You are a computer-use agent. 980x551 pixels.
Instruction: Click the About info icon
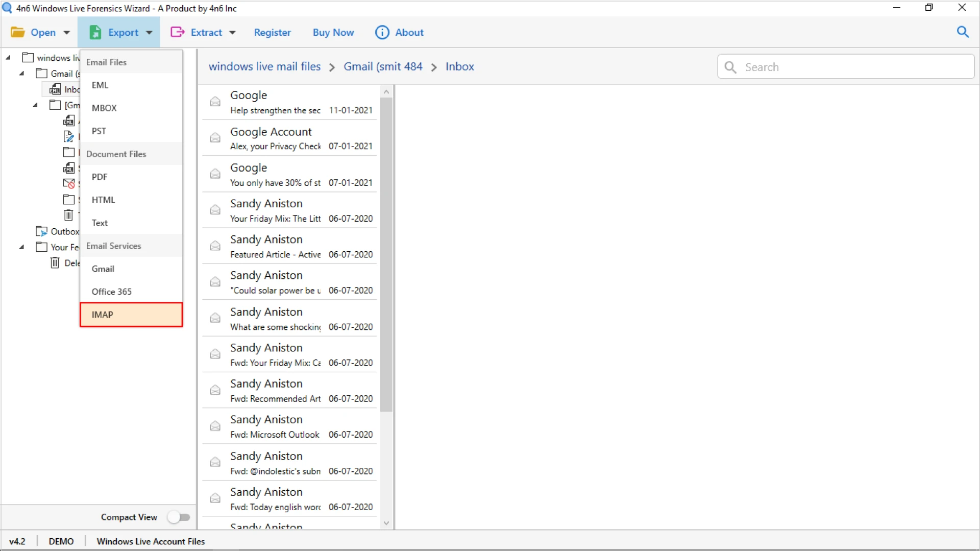(382, 32)
